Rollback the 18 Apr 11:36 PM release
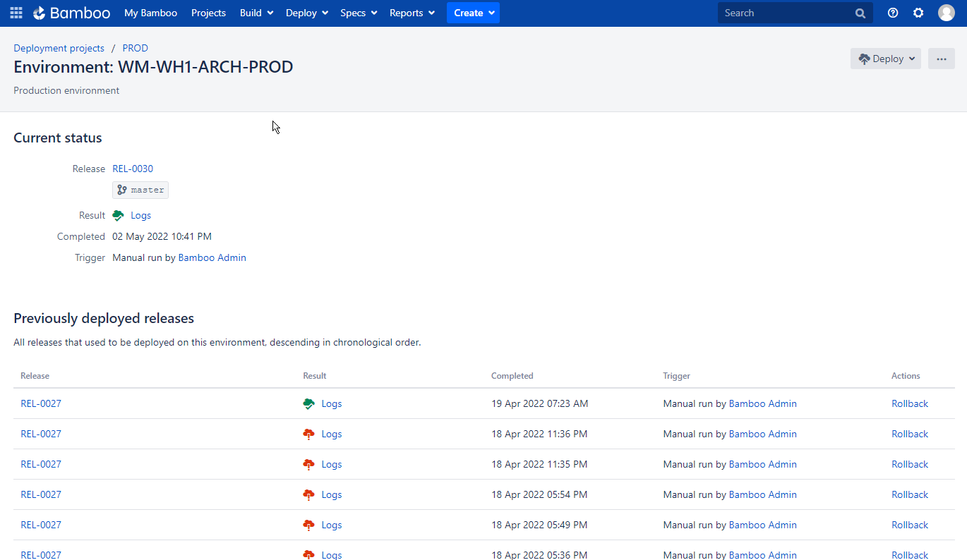The height and width of the screenshot is (560, 967). click(910, 434)
